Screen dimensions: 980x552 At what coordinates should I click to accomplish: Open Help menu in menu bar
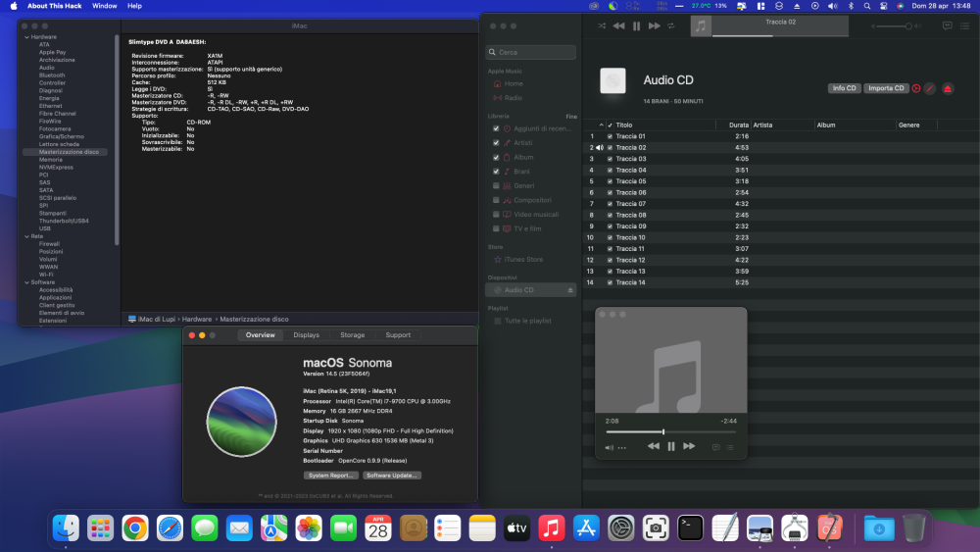(x=134, y=6)
